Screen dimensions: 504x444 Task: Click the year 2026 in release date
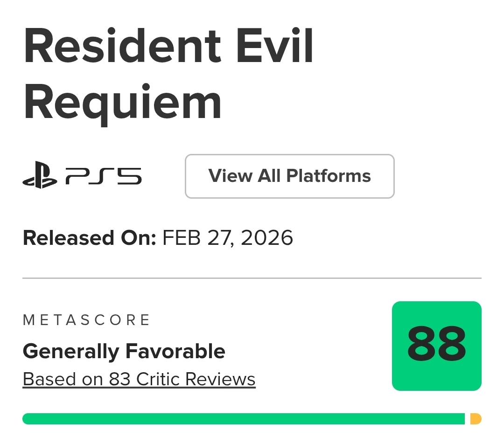click(267, 238)
